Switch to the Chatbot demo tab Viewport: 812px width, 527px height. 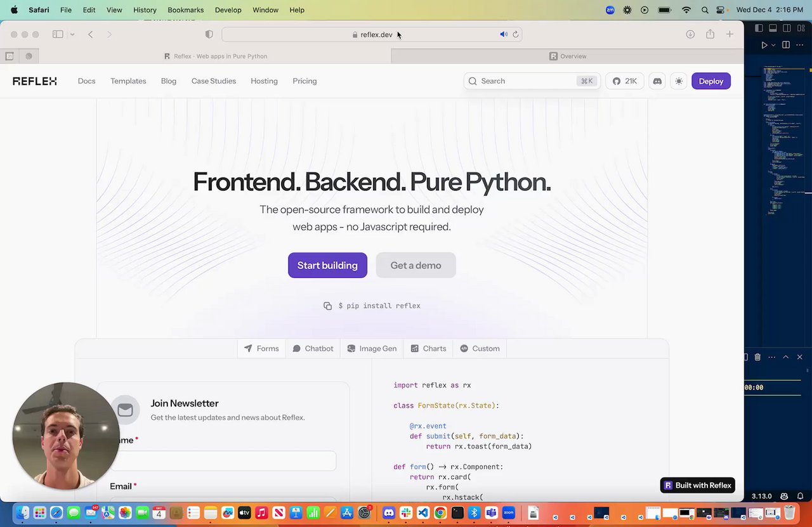[x=313, y=349]
